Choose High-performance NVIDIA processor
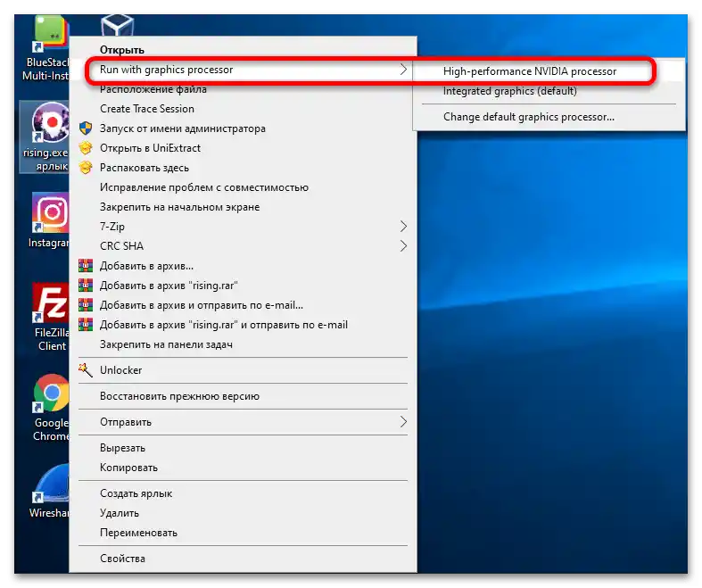 coord(549,71)
